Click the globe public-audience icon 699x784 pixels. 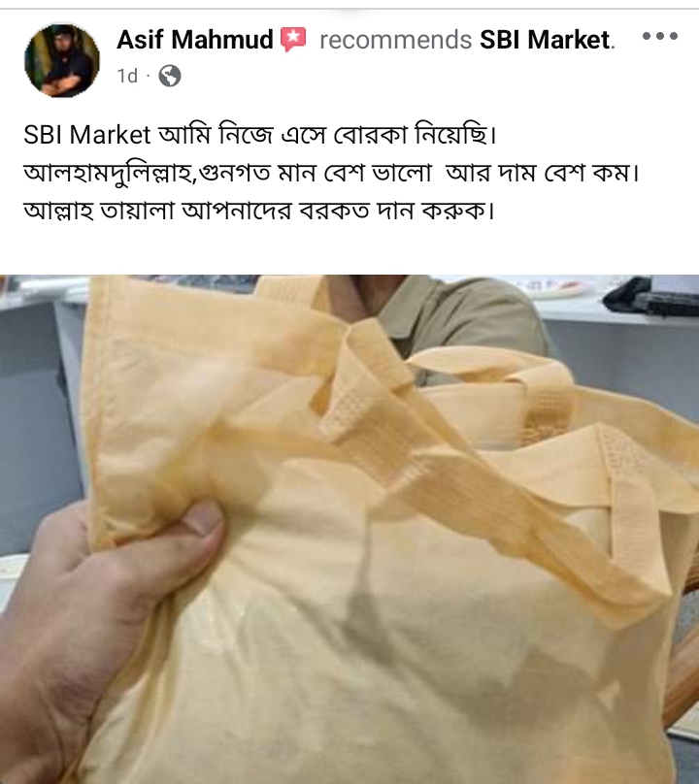pos(170,76)
